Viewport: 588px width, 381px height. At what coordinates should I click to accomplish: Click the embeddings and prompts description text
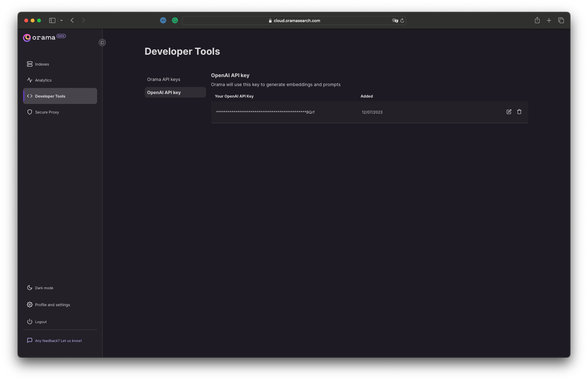(275, 84)
